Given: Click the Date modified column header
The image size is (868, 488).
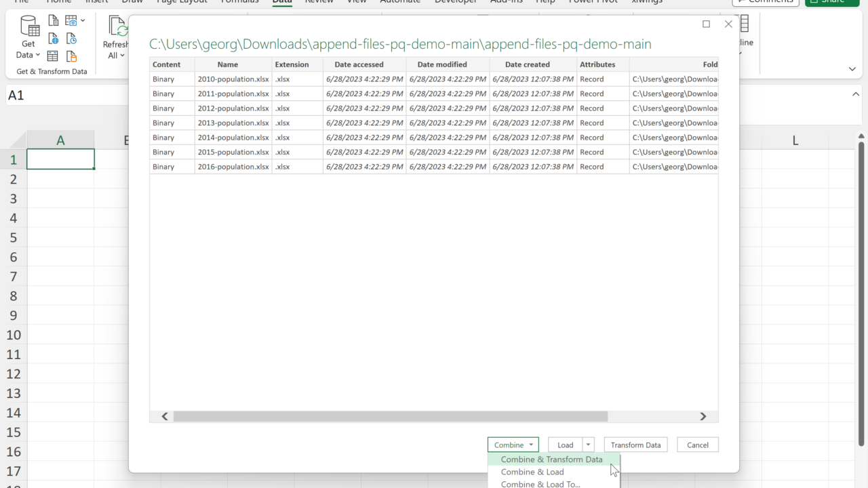Looking at the screenshot, I should click(x=448, y=64).
